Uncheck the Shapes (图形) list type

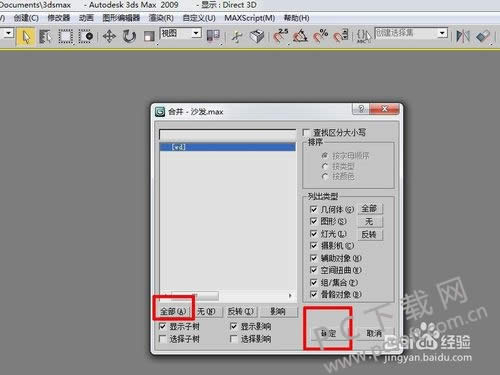[313, 221]
